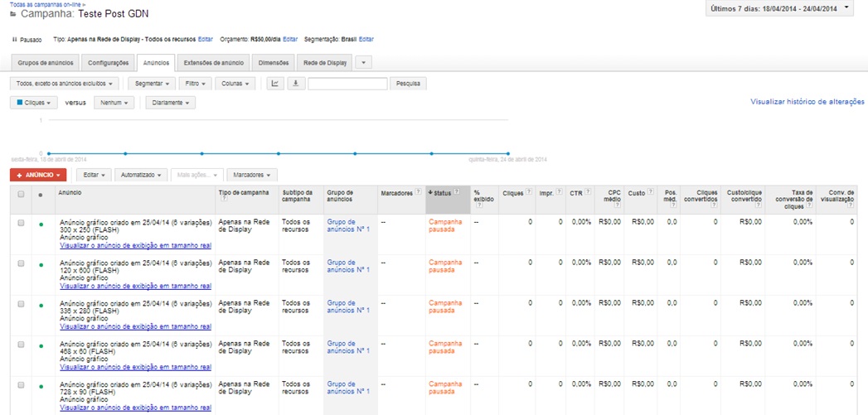Click help icon next to Impr. column

(559, 192)
